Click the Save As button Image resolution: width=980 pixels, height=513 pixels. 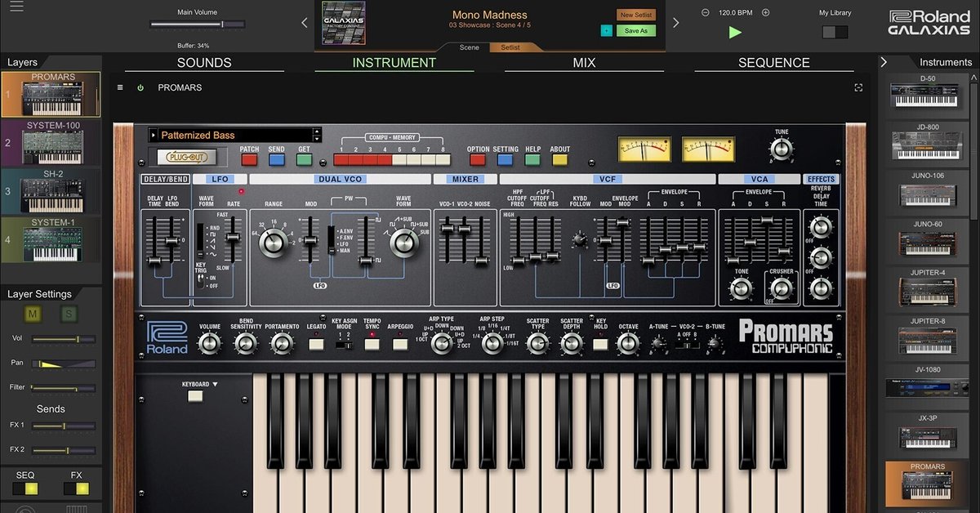(x=636, y=31)
